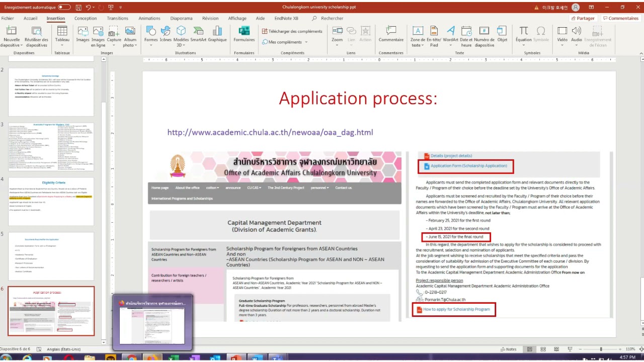The width and height of the screenshot is (644, 362).
Task: Open Réutiliser des diapositives
Action: pos(36,36)
